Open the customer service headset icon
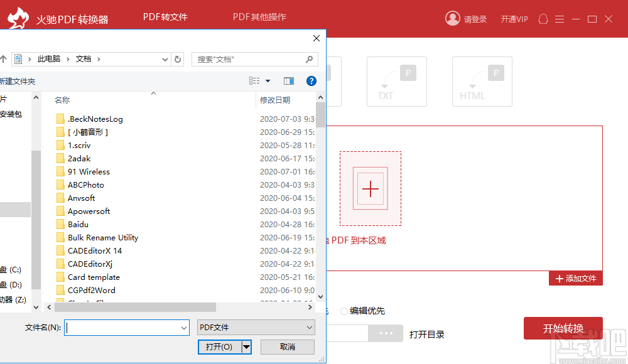Image resolution: width=628 pixels, height=364 pixels. point(543,19)
